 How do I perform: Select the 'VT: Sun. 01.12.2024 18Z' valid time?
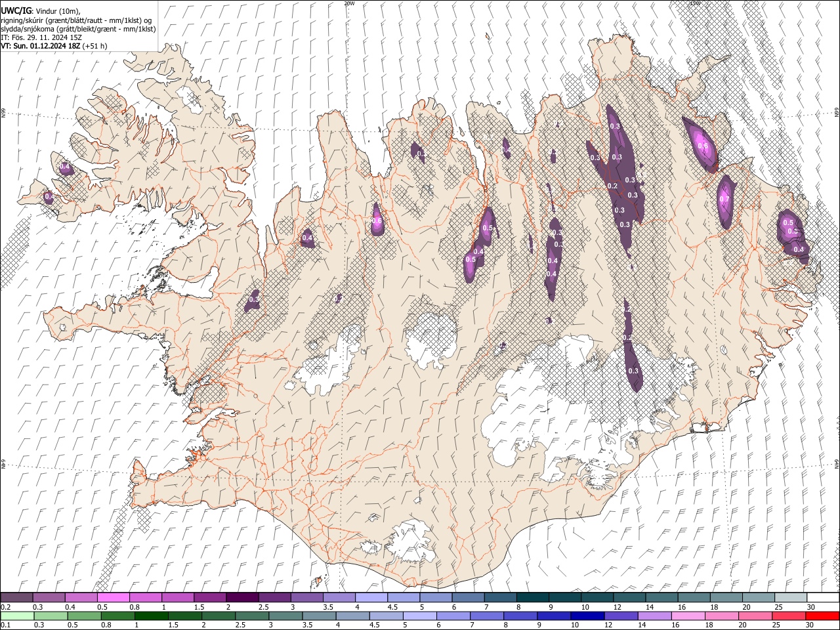tap(41, 46)
